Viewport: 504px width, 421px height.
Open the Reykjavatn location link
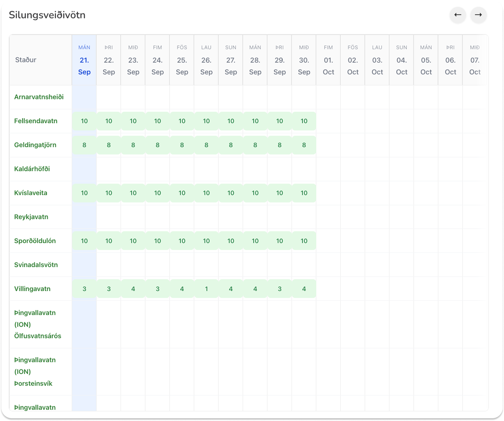[31, 217]
